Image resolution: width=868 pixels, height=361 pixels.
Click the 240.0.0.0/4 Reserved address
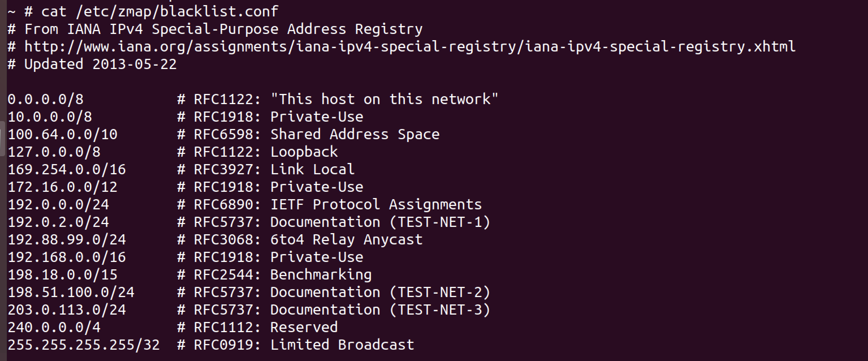click(54, 327)
